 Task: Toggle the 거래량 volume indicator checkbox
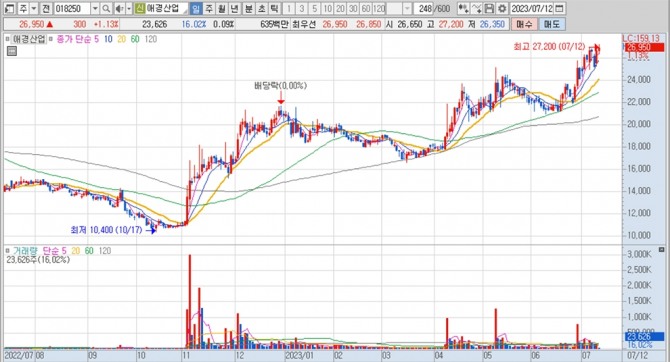pos(8,251)
